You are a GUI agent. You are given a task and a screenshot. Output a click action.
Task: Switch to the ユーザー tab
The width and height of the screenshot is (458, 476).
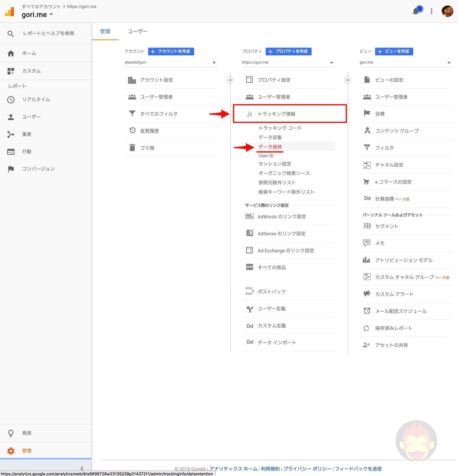[x=137, y=31]
